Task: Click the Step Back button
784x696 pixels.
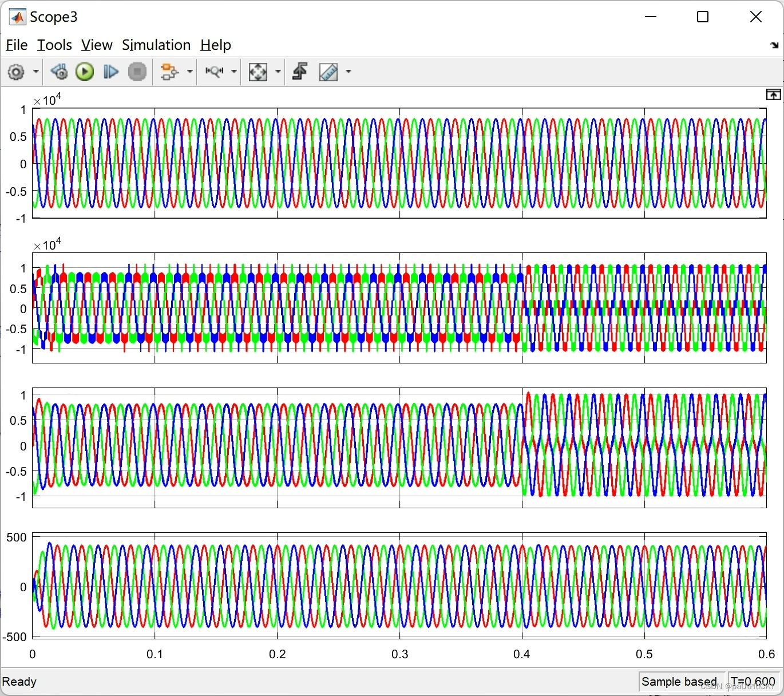Action: [58, 72]
